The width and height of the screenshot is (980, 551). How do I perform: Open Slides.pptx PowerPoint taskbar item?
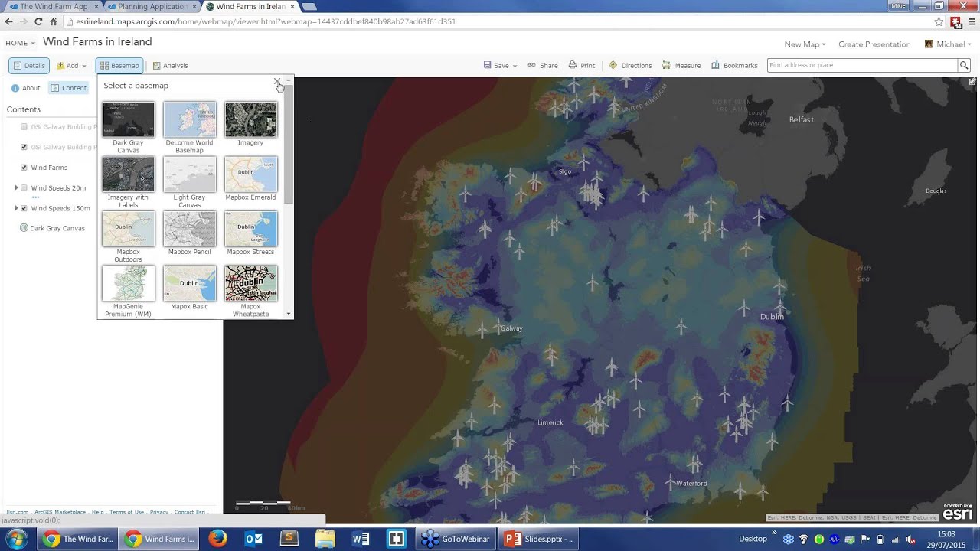[540, 539]
